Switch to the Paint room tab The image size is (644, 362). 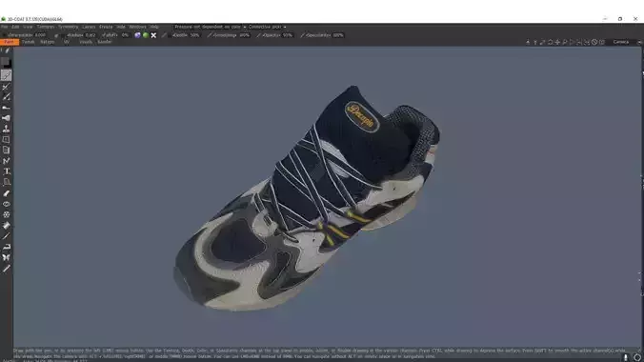pos(9,42)
